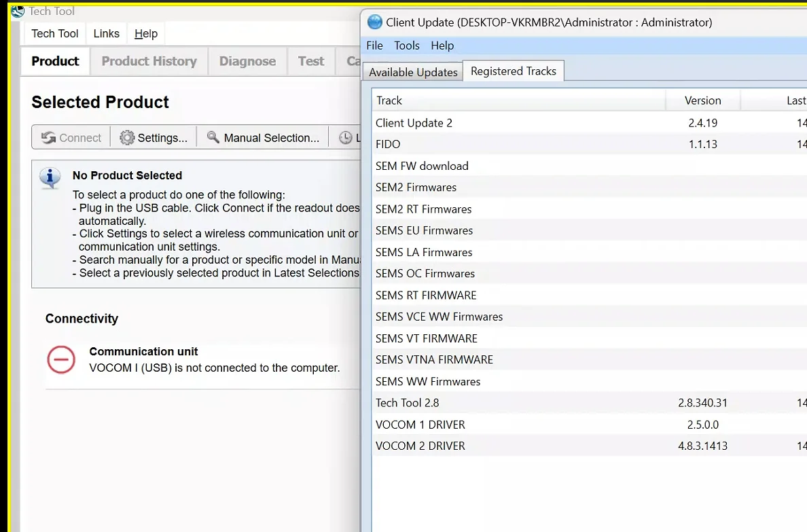Select the SEMS VTNA FIRMWARE row
Viewport: 807px width, 532px height.
pos(590,359)
